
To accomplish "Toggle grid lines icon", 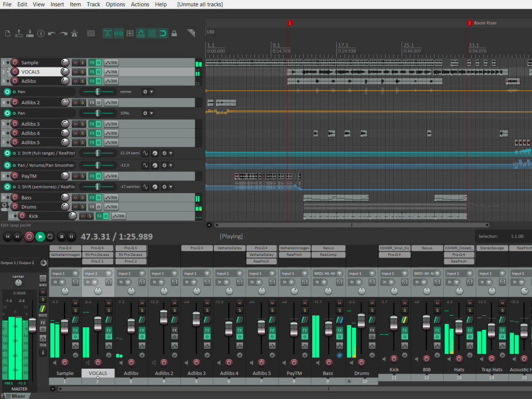I will tap(152, 33).
